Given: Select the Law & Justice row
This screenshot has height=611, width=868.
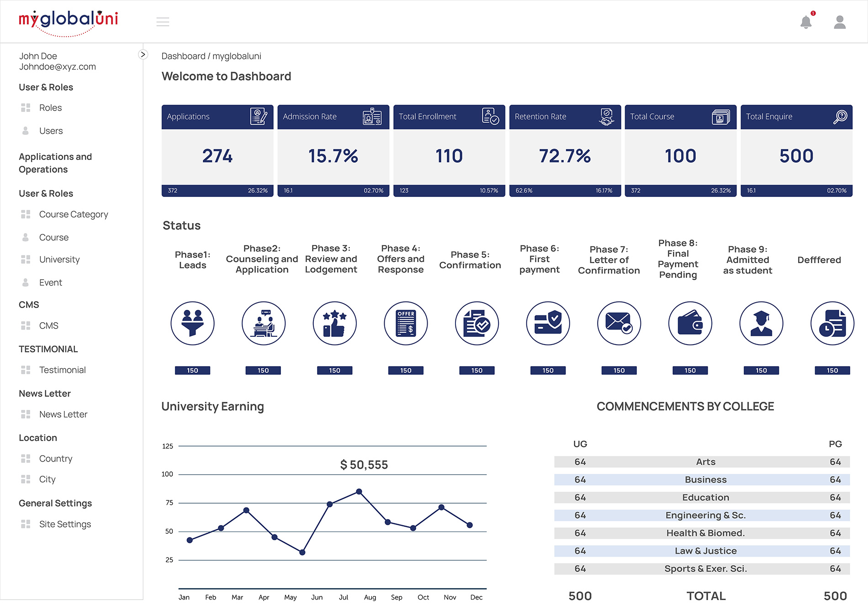Looking at the screenshot, I should coord(702,551).
